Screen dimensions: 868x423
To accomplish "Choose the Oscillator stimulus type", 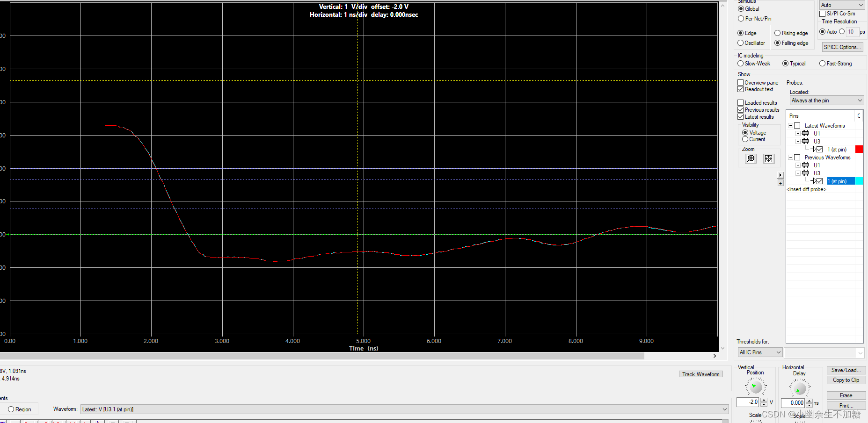I will [x=741, y=43].
